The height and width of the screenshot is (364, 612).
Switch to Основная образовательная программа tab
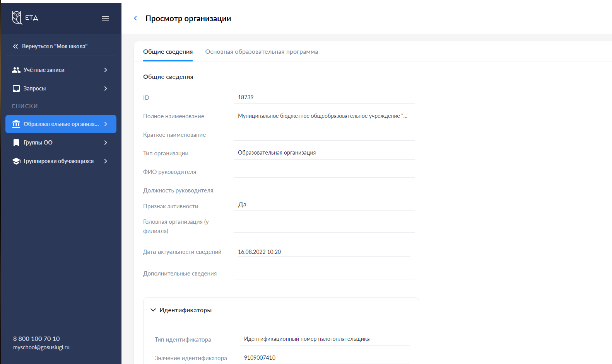[262, 52]
